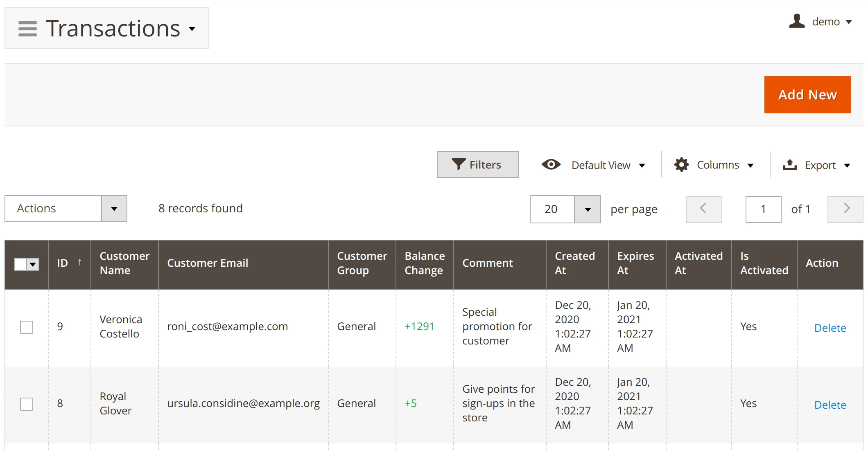Click the ID column sort arrow

point(80,262)
